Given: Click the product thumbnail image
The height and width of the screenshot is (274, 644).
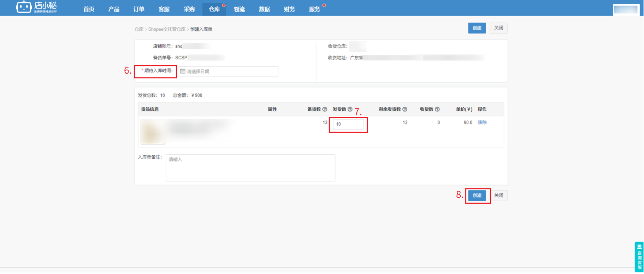Looking at the screenshot, I should (153, 132).
